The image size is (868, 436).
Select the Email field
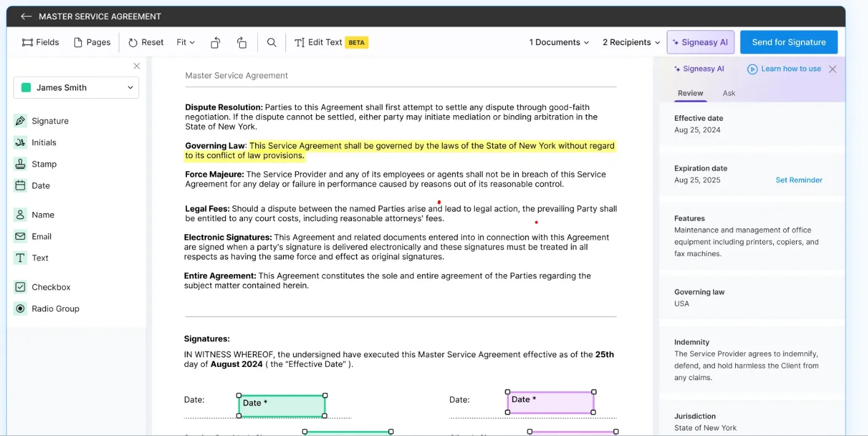[33, 236]
